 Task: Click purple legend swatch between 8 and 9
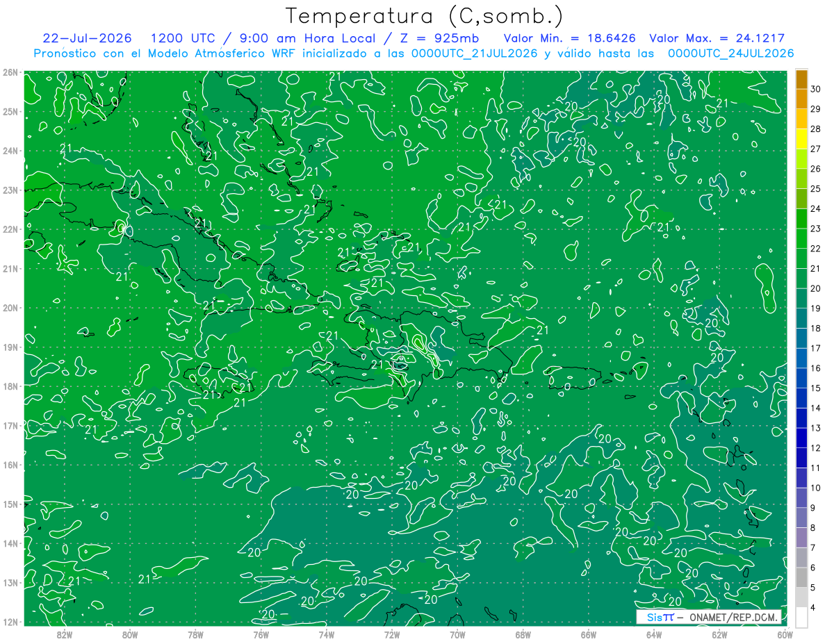click(x=801, y=518)
